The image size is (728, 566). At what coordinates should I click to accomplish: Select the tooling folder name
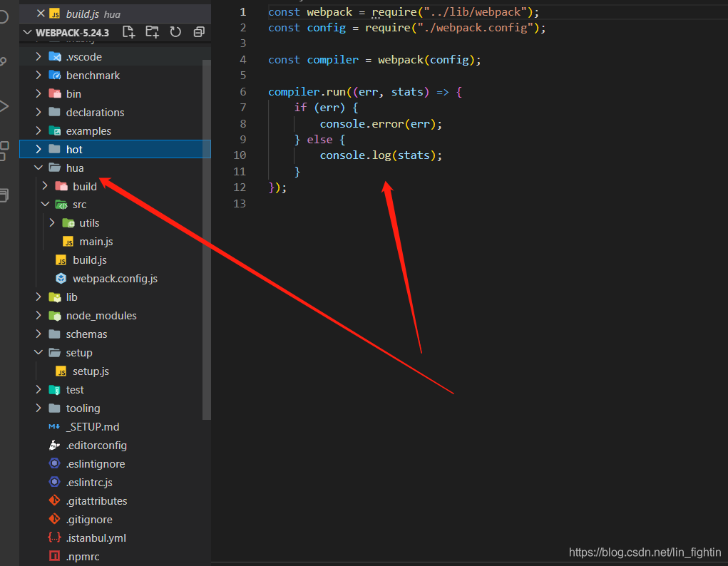[83, 408]
